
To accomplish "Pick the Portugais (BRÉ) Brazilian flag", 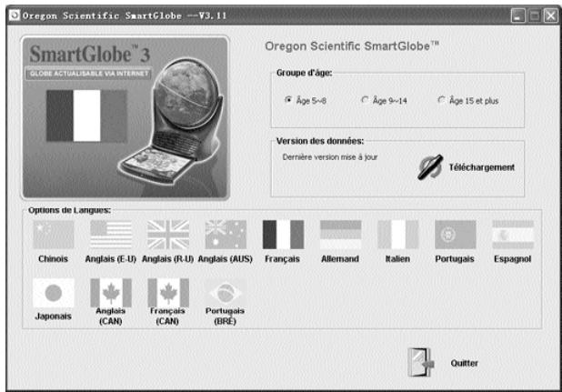I will pos(226,293).
